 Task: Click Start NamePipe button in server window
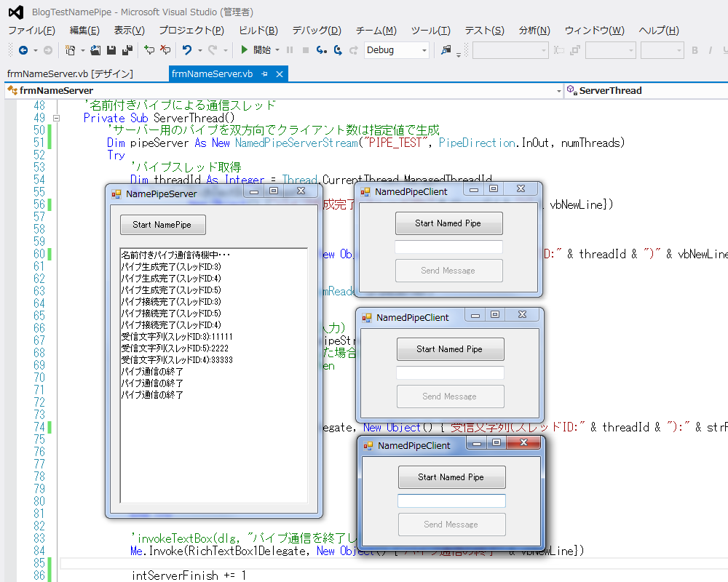[x=162, y=225]
